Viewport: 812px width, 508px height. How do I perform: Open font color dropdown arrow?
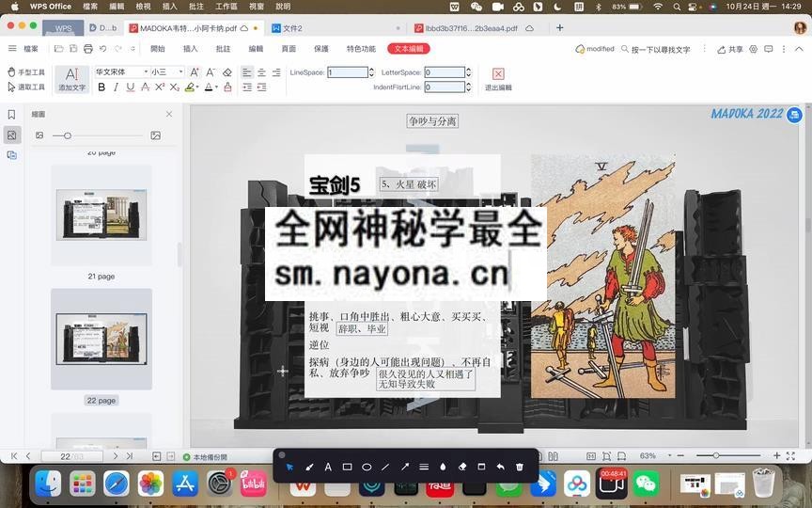click(216, 87)
